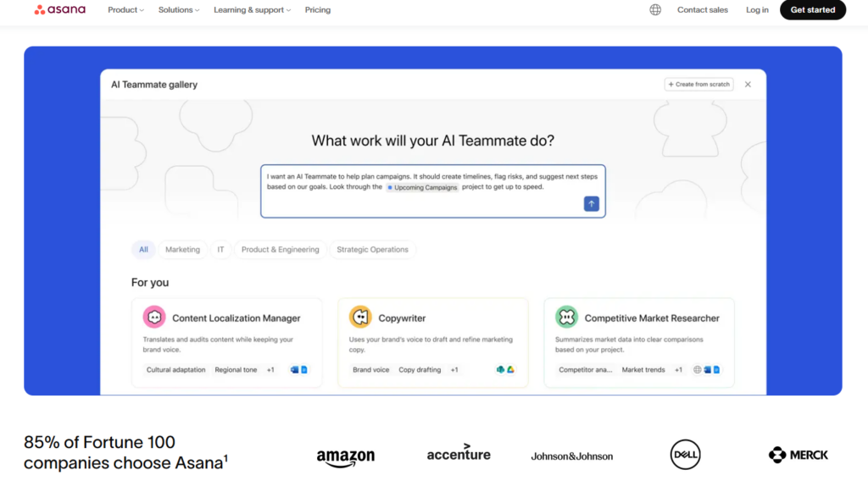The height and width of the screenshot is (492, 868).
Task: Select the IT filter tab
Action: [221, 249]
